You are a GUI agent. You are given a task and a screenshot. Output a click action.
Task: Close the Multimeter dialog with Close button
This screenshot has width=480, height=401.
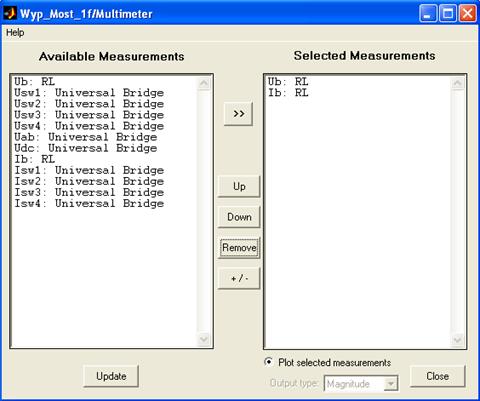(437, 376)
